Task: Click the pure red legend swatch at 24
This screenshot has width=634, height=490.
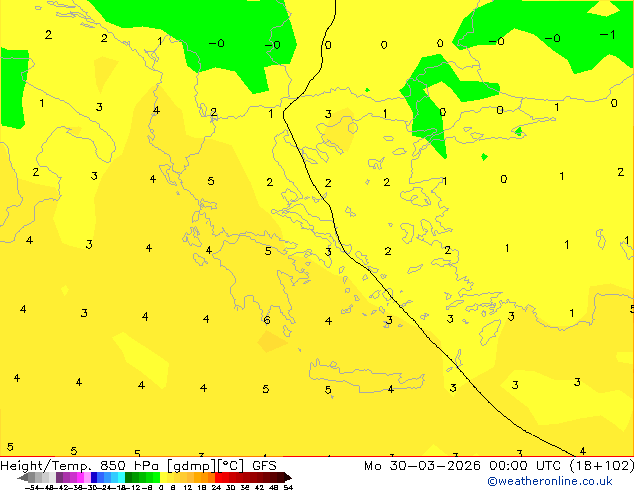Action: [x=218, y=478]
